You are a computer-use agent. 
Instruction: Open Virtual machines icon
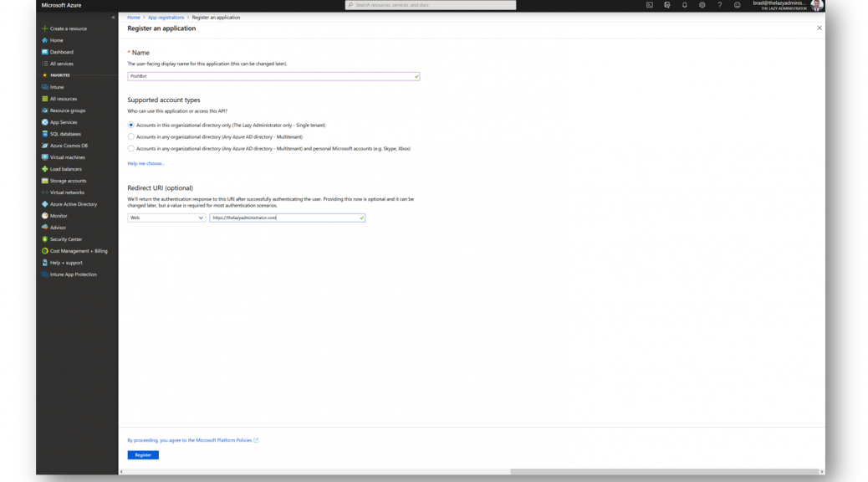45,157
